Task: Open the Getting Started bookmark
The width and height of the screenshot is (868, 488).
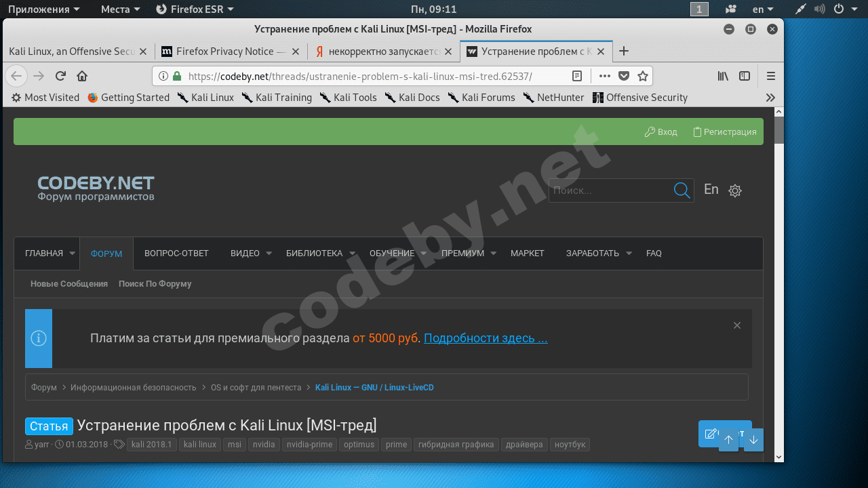Action: 128,98
